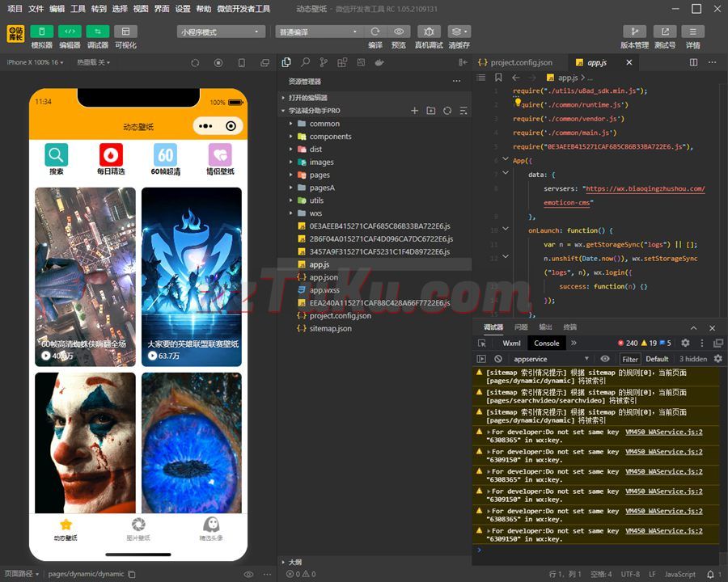Click the 真机调试 remote debug bug icon
Viewport: 728px width, 582px height.
coord(429,32)
